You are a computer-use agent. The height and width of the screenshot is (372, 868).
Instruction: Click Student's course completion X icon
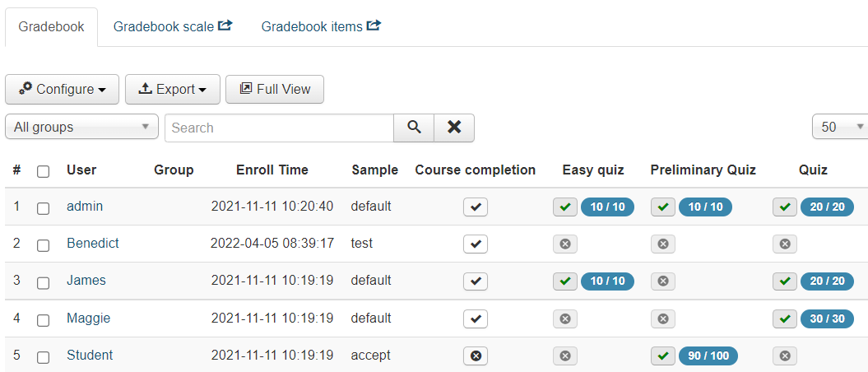[x=476, y=356]
